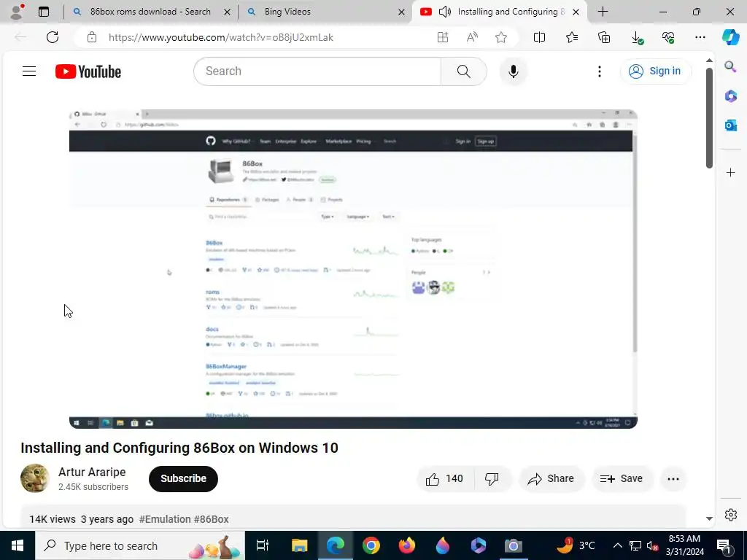Screen dimensions: 747x560
Task: Open the notifications action center
Action: pos(724,545)
